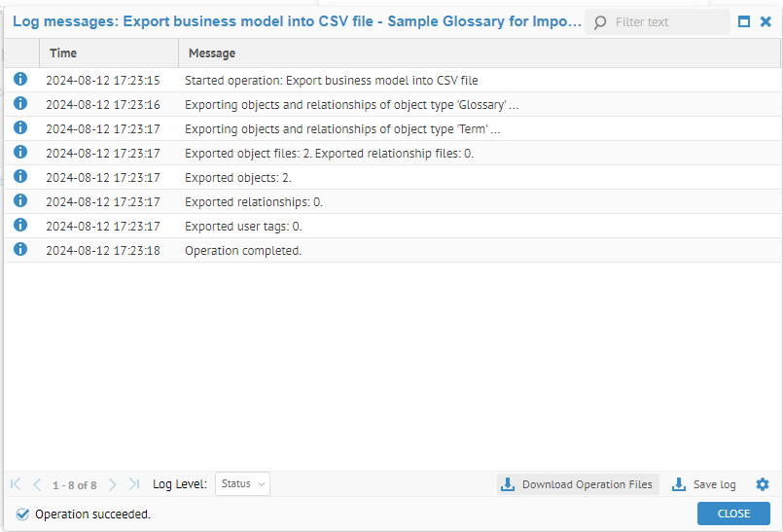Click the search magnifier icon in filter
783x532 pixels.
[x=600, y=21]
